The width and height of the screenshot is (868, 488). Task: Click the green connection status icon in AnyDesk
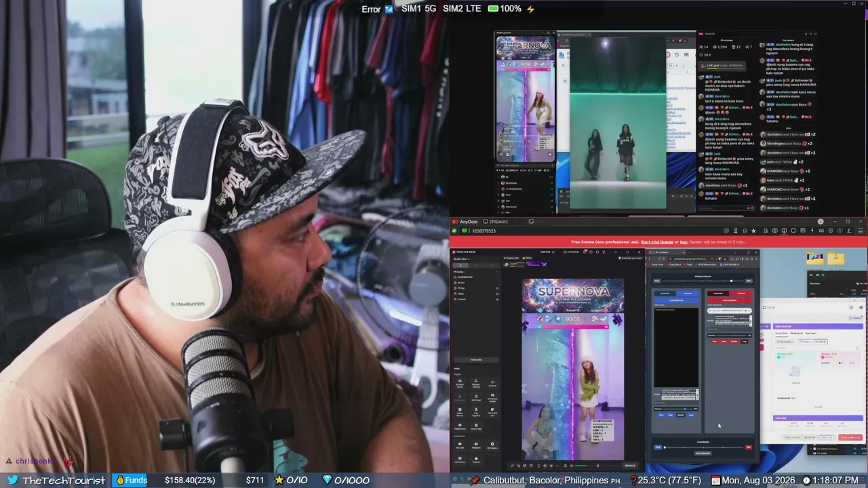(455, 231)
